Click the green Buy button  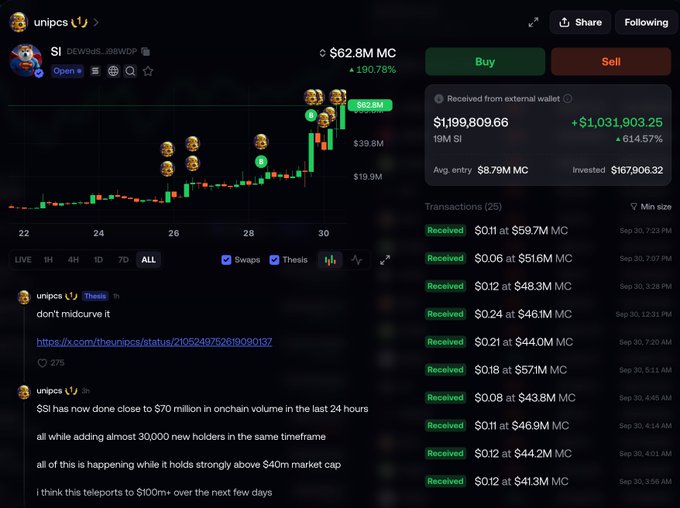point(485,62)
